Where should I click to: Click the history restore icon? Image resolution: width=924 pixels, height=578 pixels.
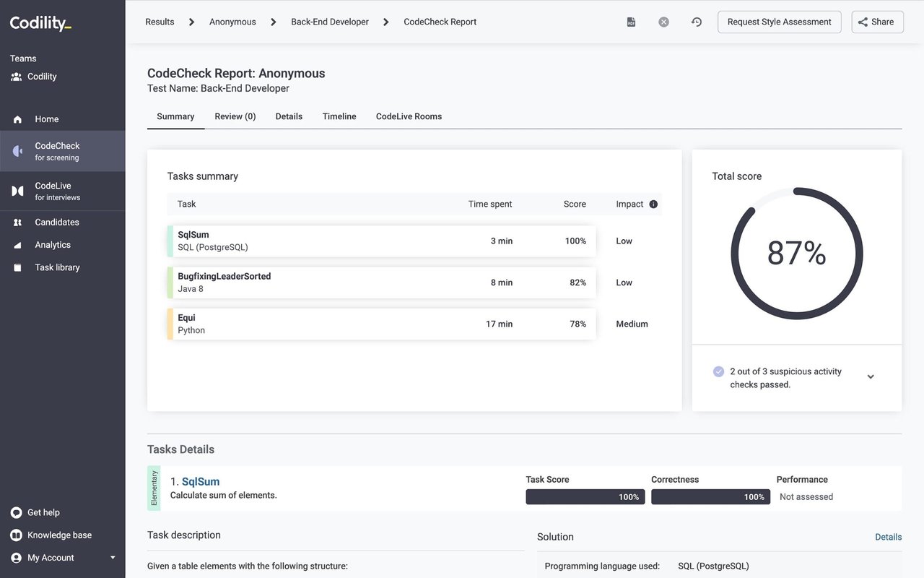tap(697, 22)
